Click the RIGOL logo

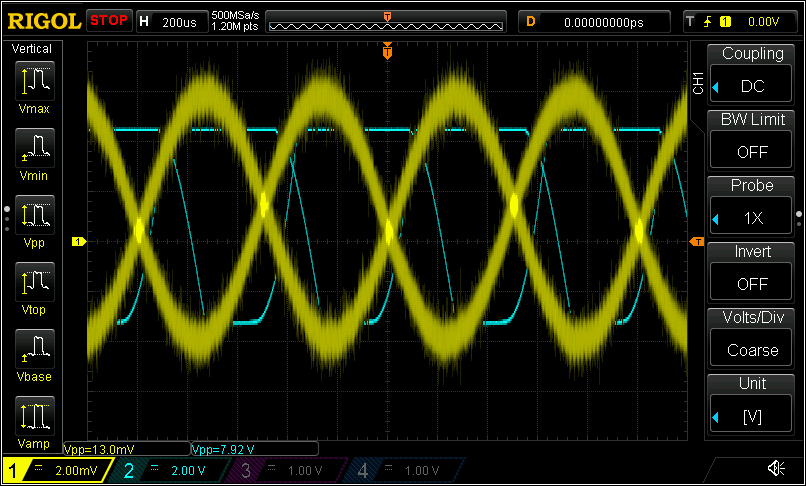[44, 22]
